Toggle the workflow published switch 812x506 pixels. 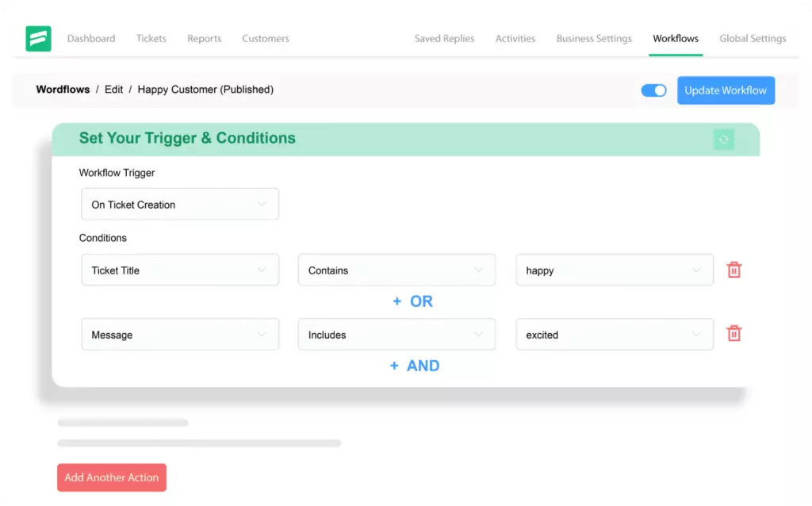click(653, 90)
